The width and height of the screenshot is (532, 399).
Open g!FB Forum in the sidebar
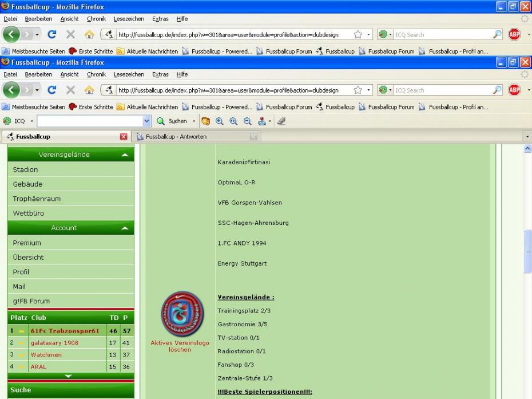click(x=31, y=301)
